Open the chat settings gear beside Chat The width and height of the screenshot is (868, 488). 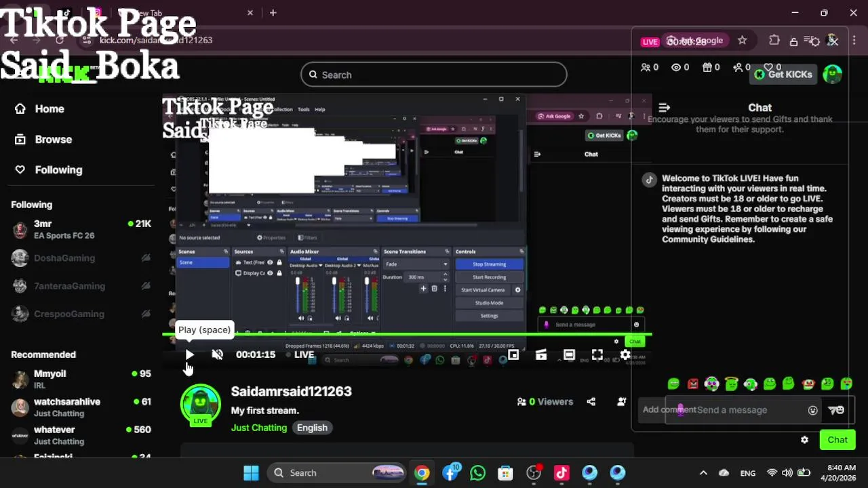tap(804, 440)
